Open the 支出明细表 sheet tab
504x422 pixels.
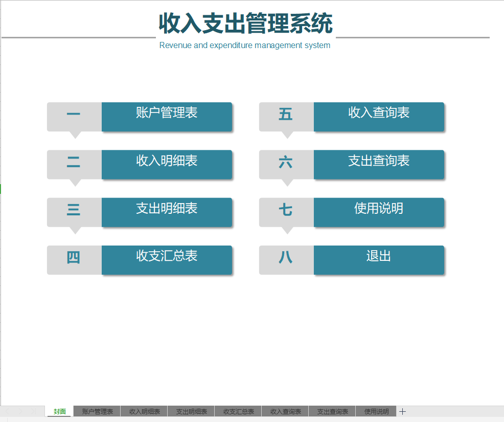[191, 411]
